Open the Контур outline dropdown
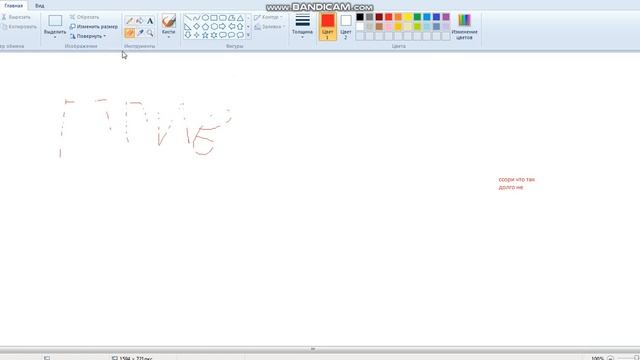The height and width of the screenshot is (360, 640). (269, 17)
